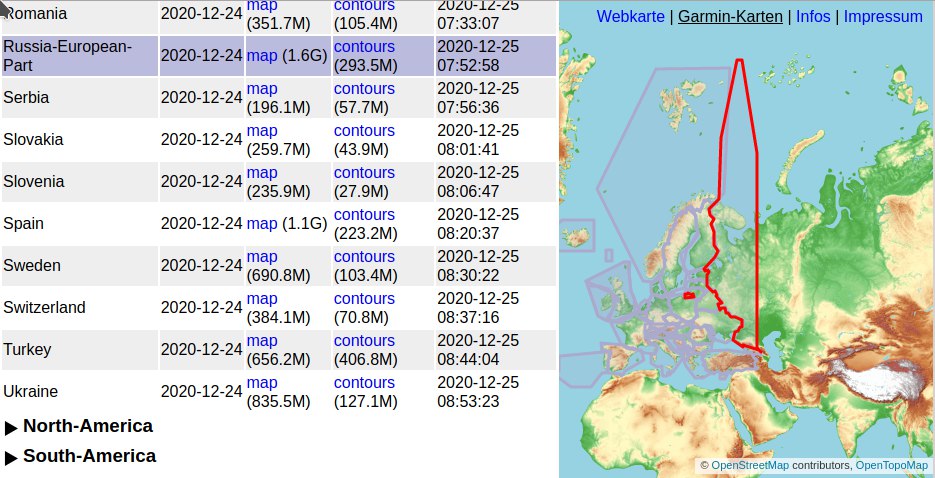This screenshot has width=935, height=478.
Task: Click the Iceland region outline on map
Action: point(577,235)
